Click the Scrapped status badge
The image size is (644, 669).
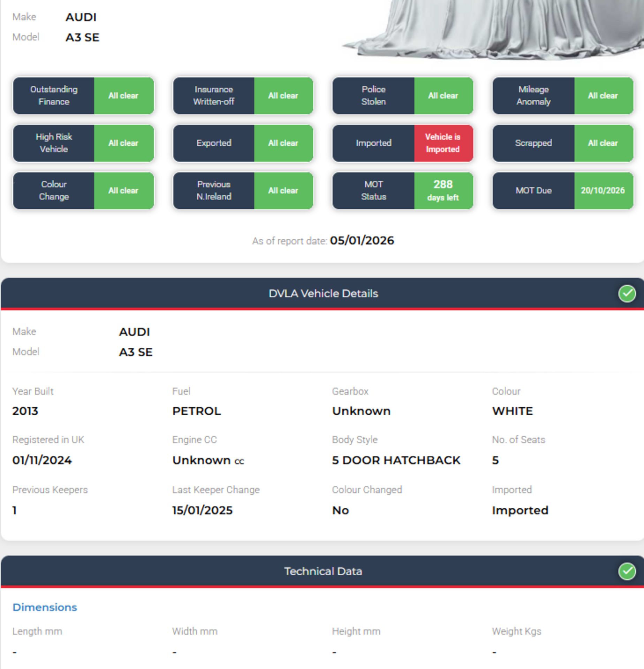[x=562, y=143]
